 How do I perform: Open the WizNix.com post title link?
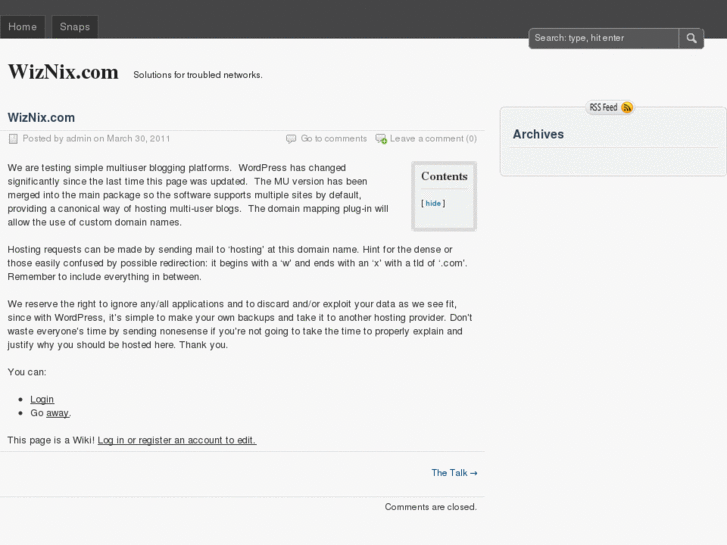[x=41, y=117]
